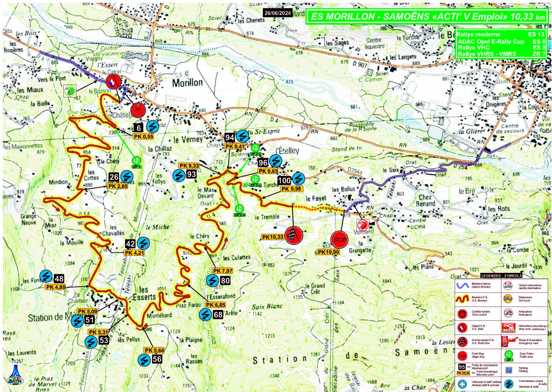Screen dimensions: 552x392
Task: Click the checkered flag finish marker at PK10,33
Action: click(x=294, y=236)
